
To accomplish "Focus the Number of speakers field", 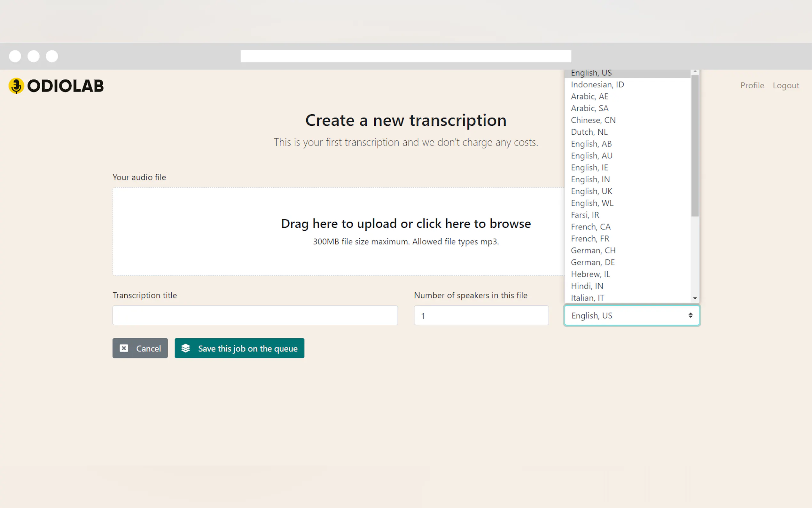I will tap(481, 315).
